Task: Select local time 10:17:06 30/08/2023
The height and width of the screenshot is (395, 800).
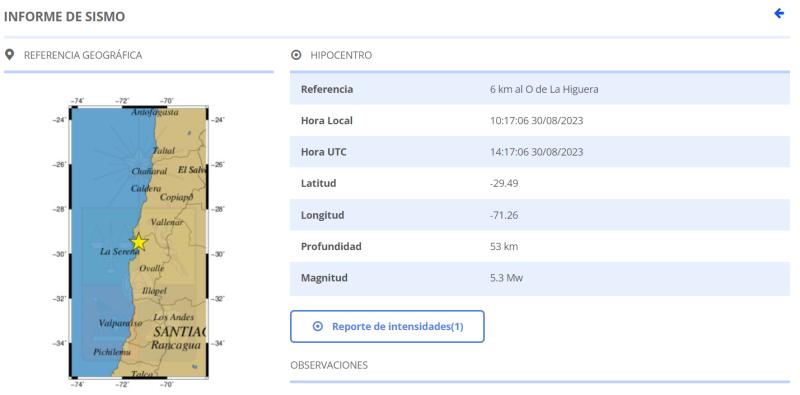Action: tap(536, 121)
